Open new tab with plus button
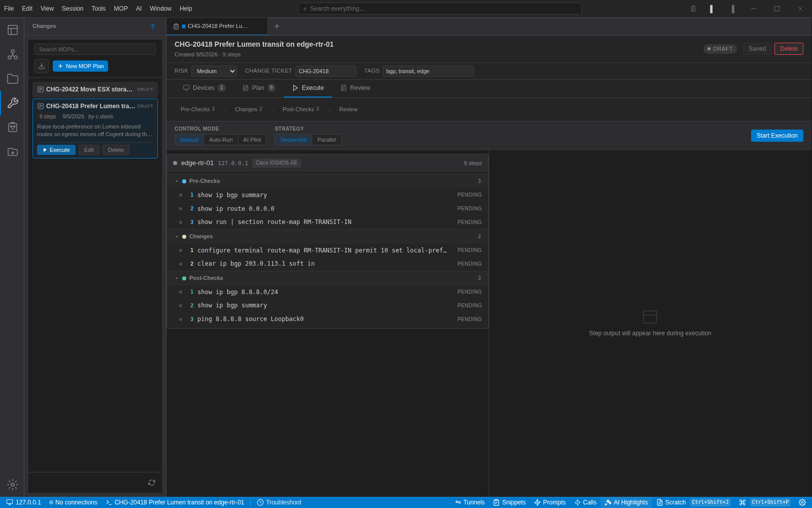 pyautogui.click(x=277, y=26)
